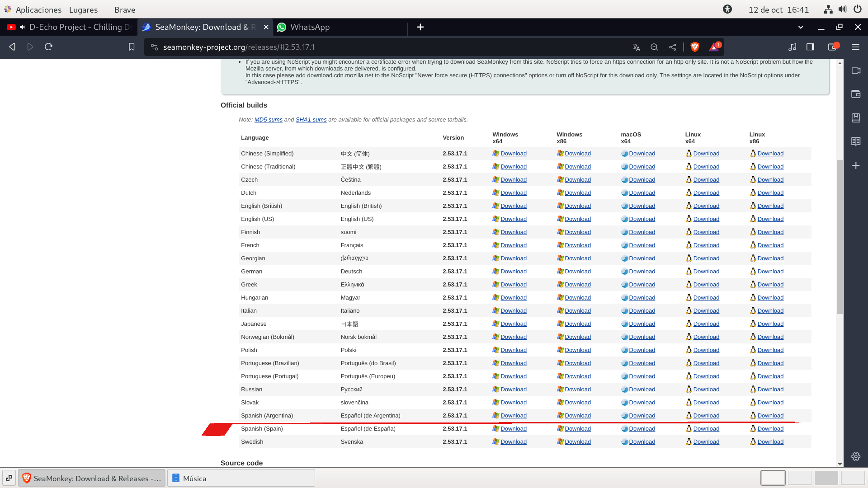Open Brave wallet toolbar icon
Screen dimensions: 868x488
click(x=832, y=47)
